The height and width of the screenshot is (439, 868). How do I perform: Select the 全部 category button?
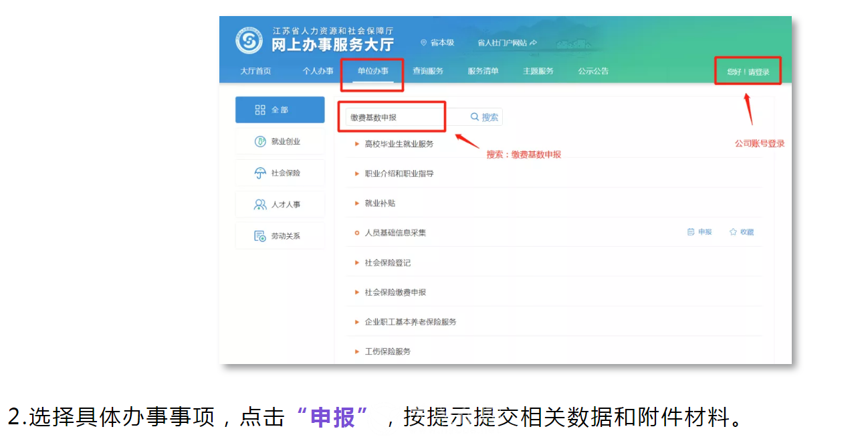click(280, 110)
